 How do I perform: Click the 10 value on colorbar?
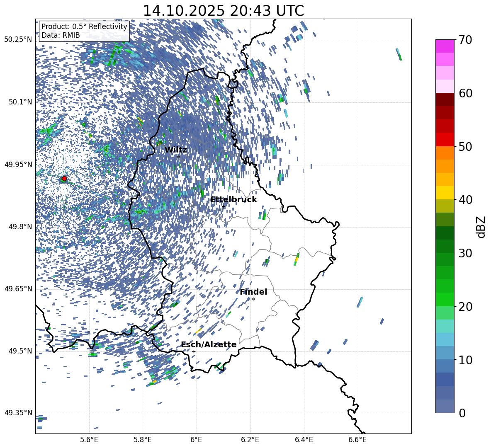[465, 360]
